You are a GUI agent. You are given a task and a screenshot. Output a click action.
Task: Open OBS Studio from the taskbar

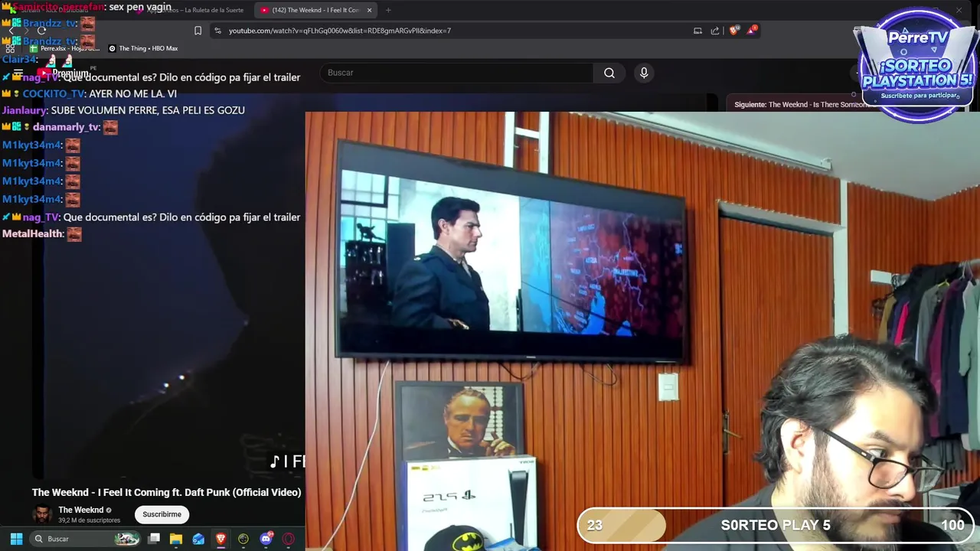(x=243, y=539)
